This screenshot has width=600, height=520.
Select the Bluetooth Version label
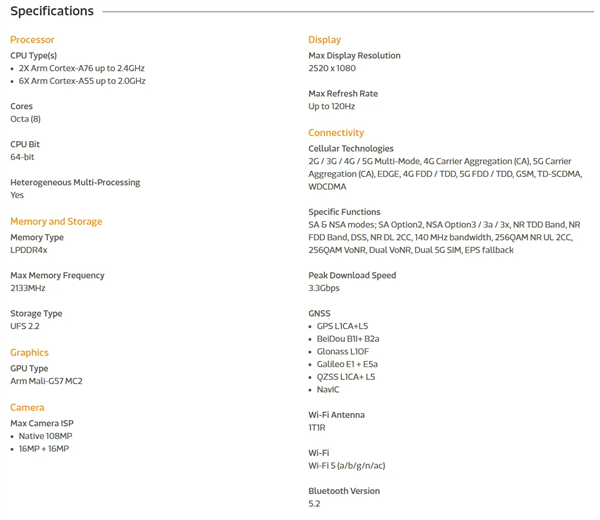[x=344, y=491]
